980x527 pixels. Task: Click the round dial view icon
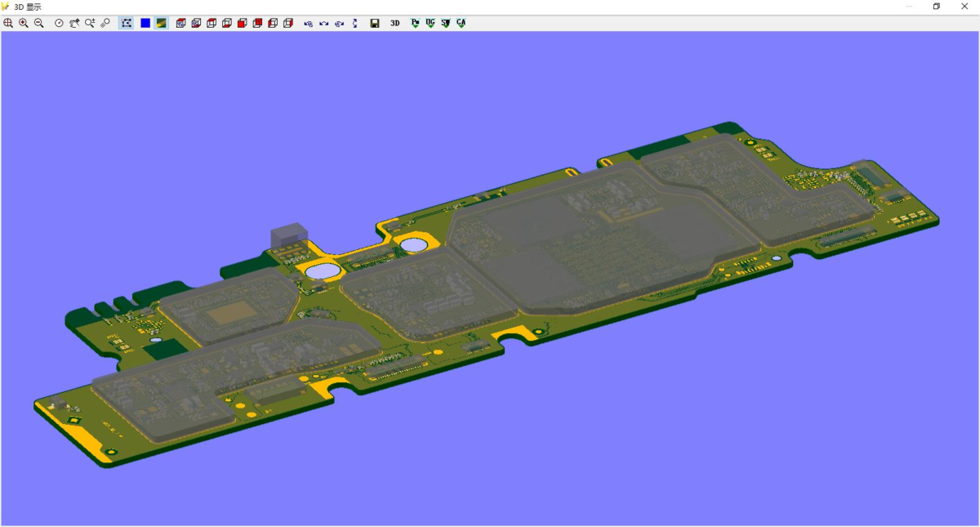[59, 23]
